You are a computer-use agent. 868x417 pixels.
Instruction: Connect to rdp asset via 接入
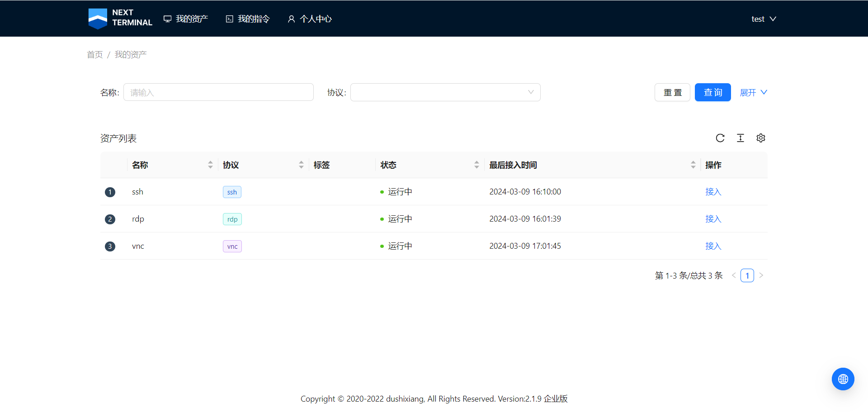click(x=713, y=219)
